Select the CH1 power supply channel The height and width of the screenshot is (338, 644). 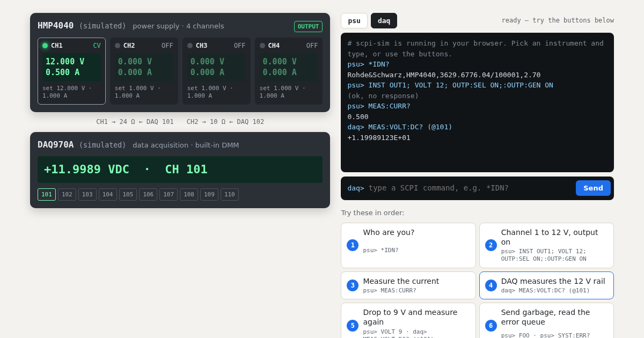click(x=71, y=71)
